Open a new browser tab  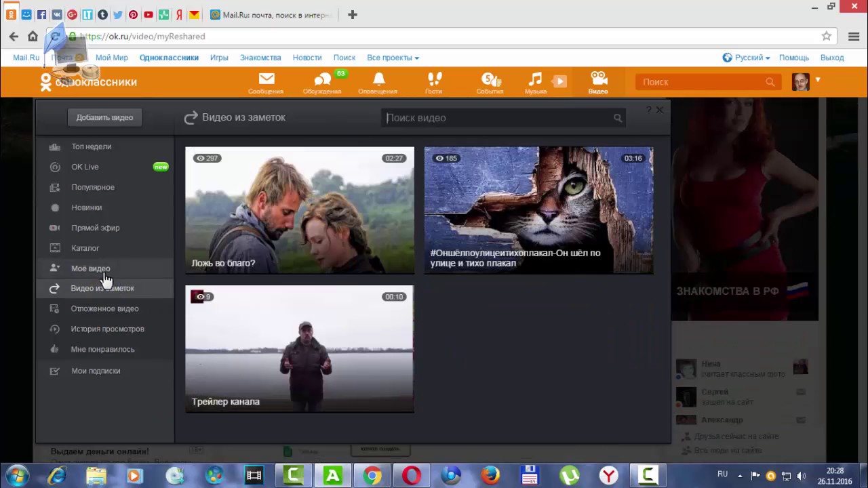tap(353, 14)
